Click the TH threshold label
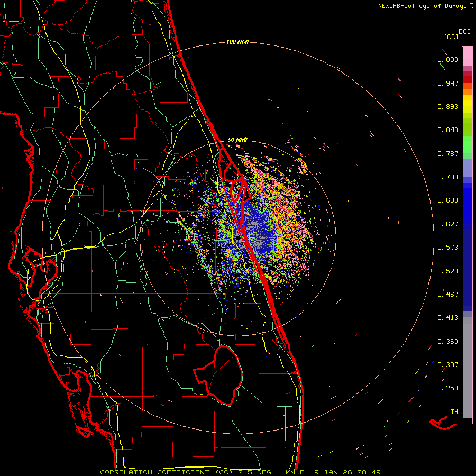Screen dimensions: 476x476 pos(454,412)
